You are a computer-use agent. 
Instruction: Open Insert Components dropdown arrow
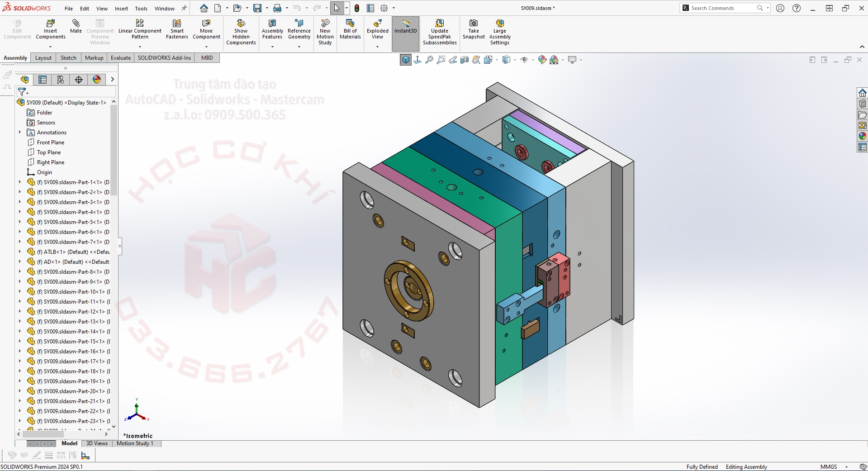click(51, 47)
